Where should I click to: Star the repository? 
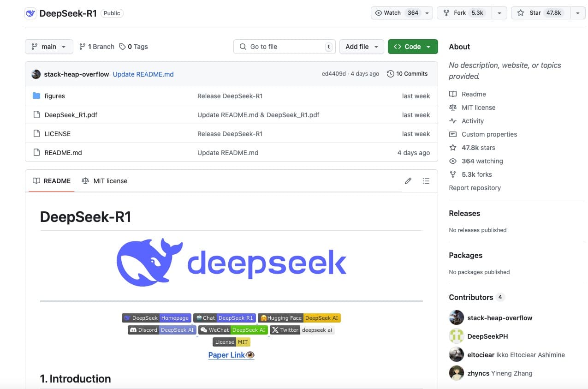[x=540, y=13]
